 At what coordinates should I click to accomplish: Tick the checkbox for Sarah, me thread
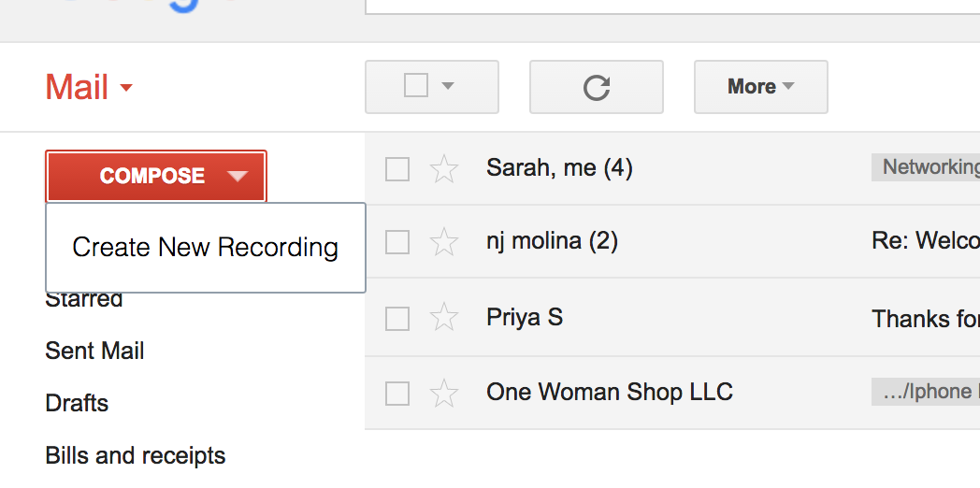397,169
